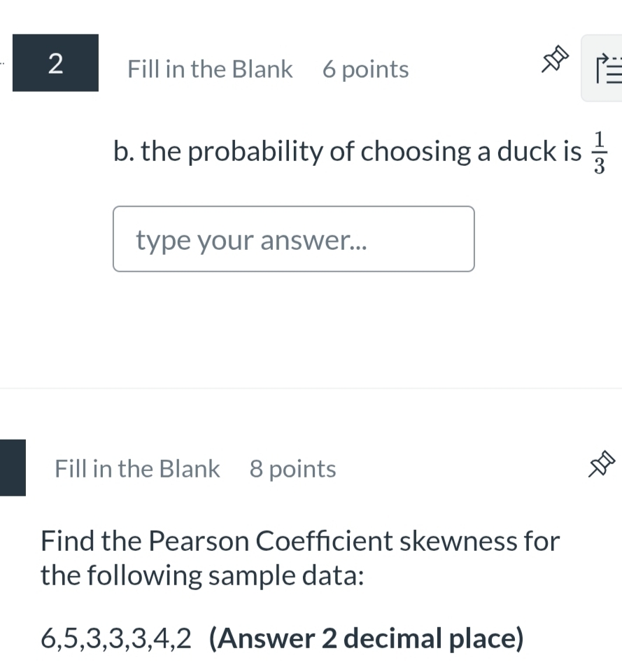Click the '6 points' label
This screenshot has height=672, width=622.
tap(366, 69)
